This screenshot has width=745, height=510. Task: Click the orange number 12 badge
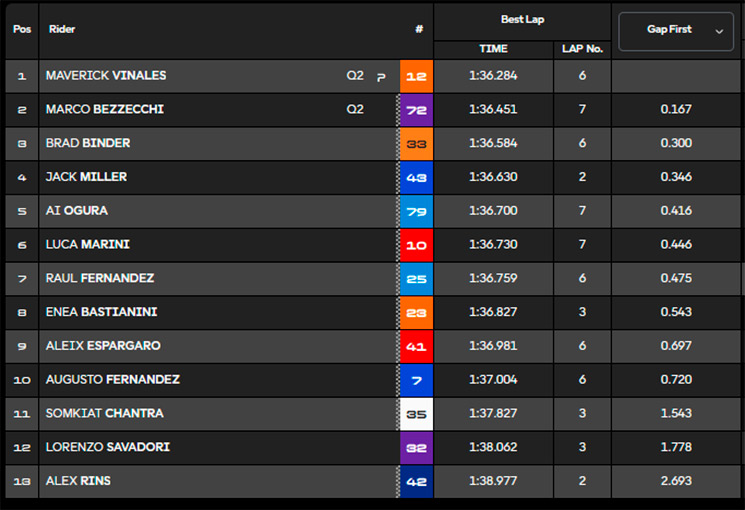point(416,76)
